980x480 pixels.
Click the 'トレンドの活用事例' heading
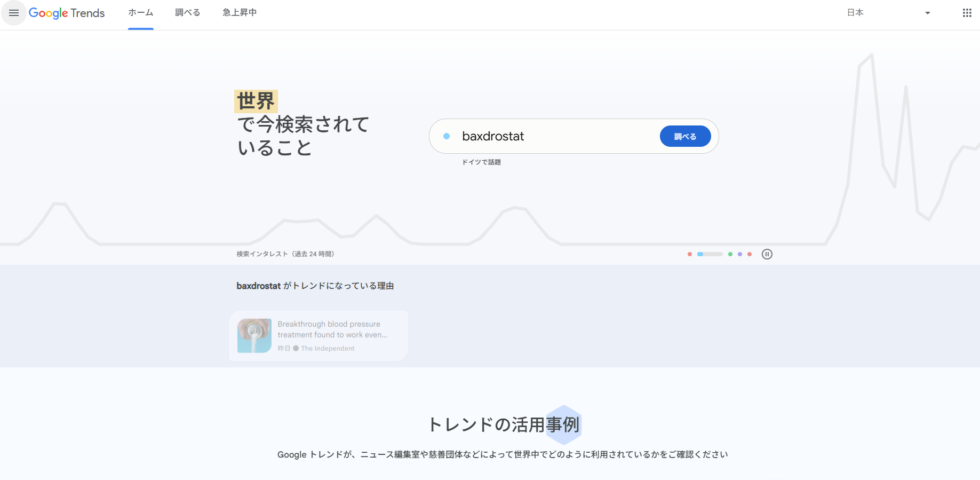click(x=503, y=425)
